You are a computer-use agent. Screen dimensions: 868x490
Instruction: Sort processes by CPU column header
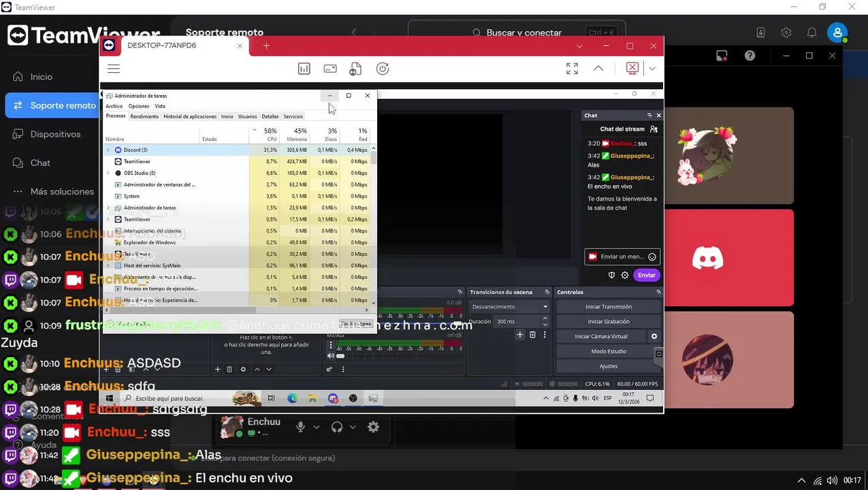tap(264, 133)
